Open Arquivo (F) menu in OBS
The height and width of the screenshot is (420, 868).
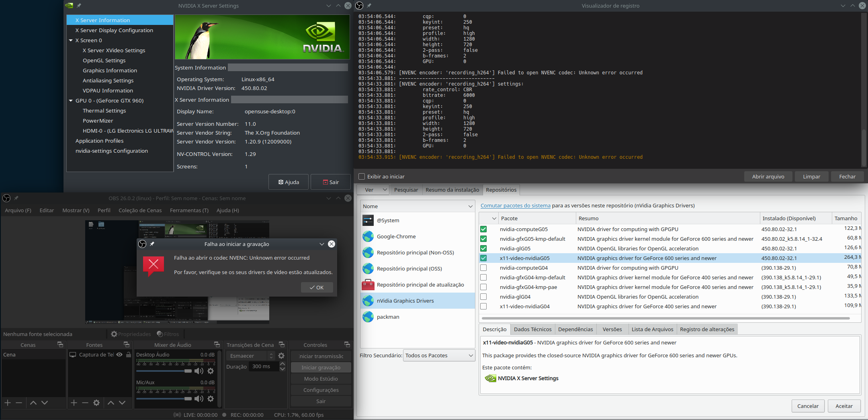point(18,210)
